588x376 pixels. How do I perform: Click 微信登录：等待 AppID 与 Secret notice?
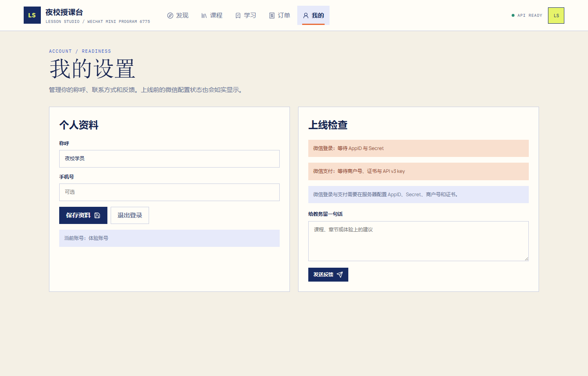[419, 148]
